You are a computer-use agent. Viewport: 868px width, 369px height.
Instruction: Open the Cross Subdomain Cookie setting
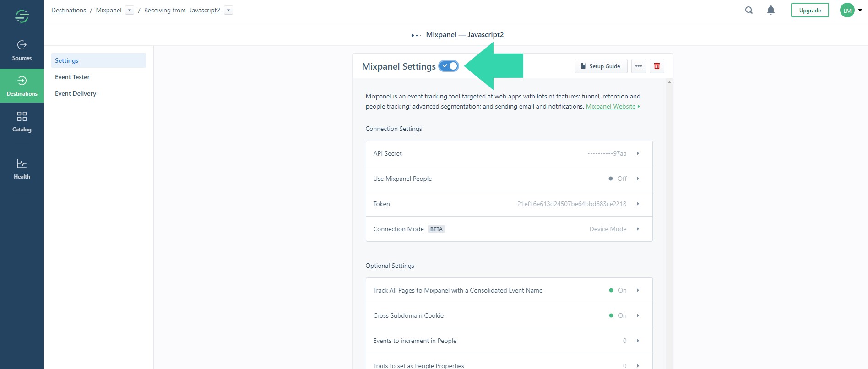509,315
